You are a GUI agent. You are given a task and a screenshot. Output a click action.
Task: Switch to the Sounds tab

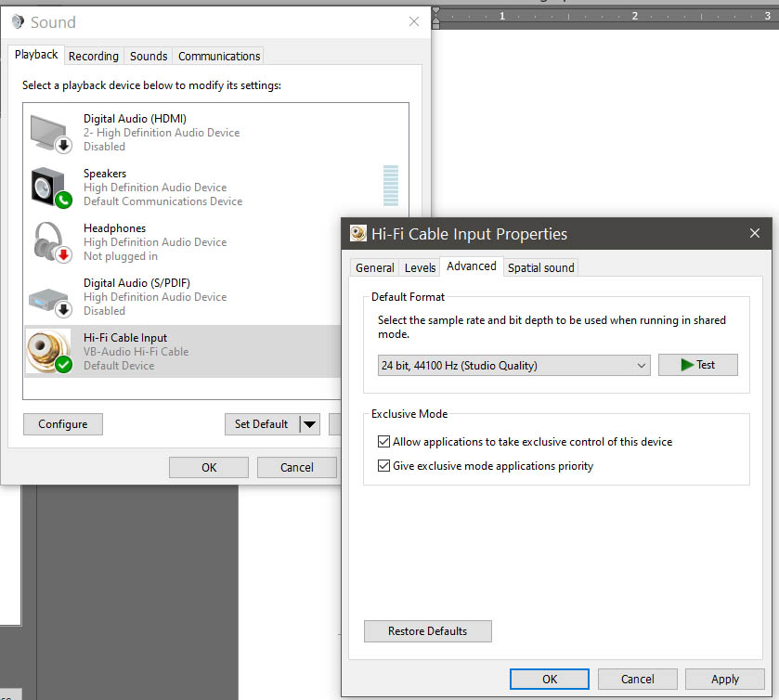pos(149,56)
